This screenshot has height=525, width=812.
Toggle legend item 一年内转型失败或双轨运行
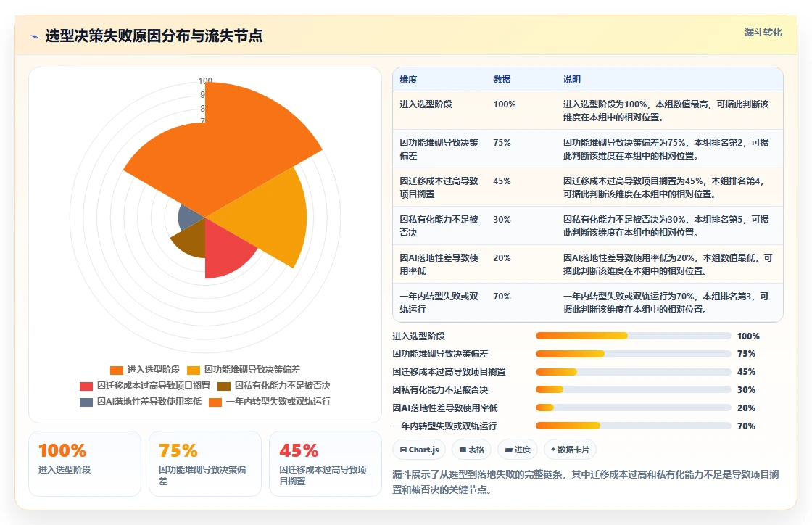pos(269,402)
